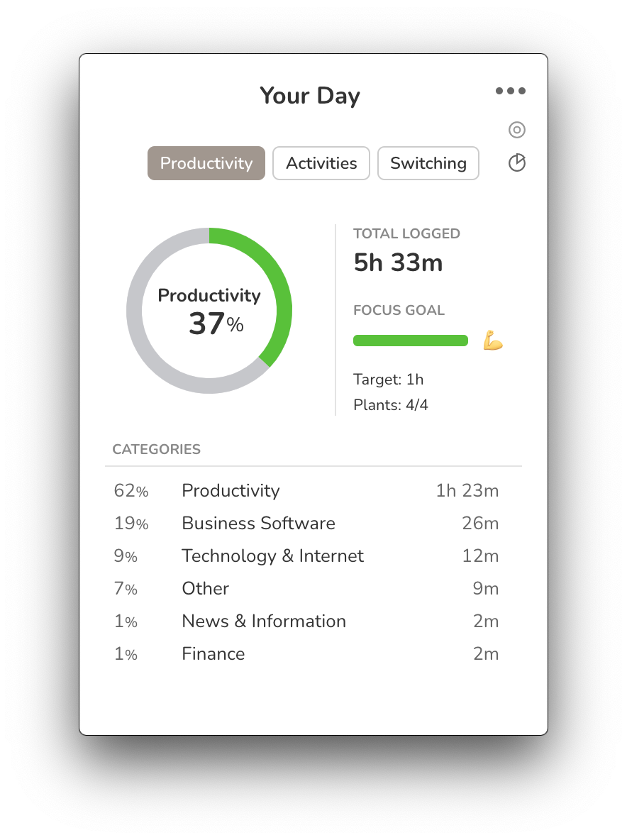627x840 pixels.
Task: Click the flexed bicep emoji icon
Action: point(493,341)
